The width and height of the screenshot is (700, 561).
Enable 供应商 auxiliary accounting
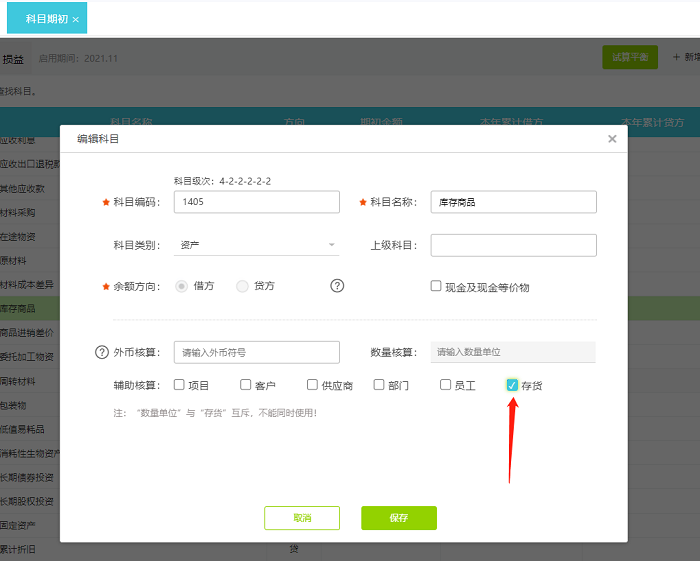pyautogui.click(x=312, y=384)
